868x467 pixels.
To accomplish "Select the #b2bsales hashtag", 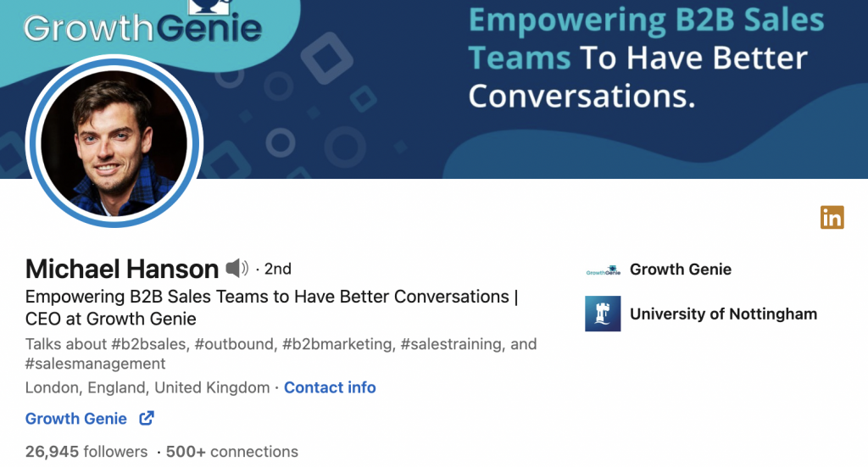I will click(x=141, y=344).
